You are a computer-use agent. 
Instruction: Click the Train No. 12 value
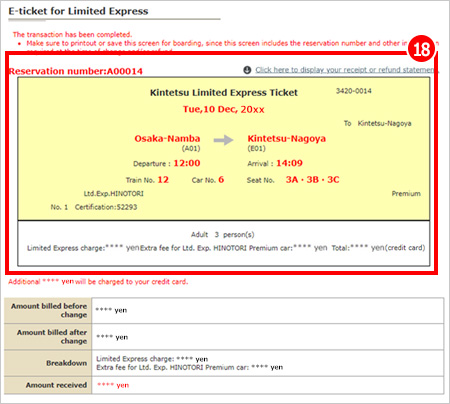(x=163, y=180)
